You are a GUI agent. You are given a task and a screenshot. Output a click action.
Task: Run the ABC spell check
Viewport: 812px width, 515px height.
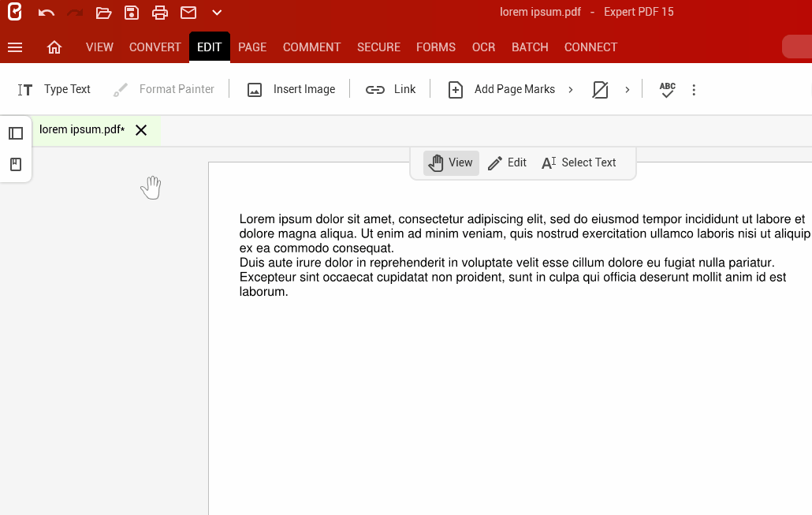point(668,90)
